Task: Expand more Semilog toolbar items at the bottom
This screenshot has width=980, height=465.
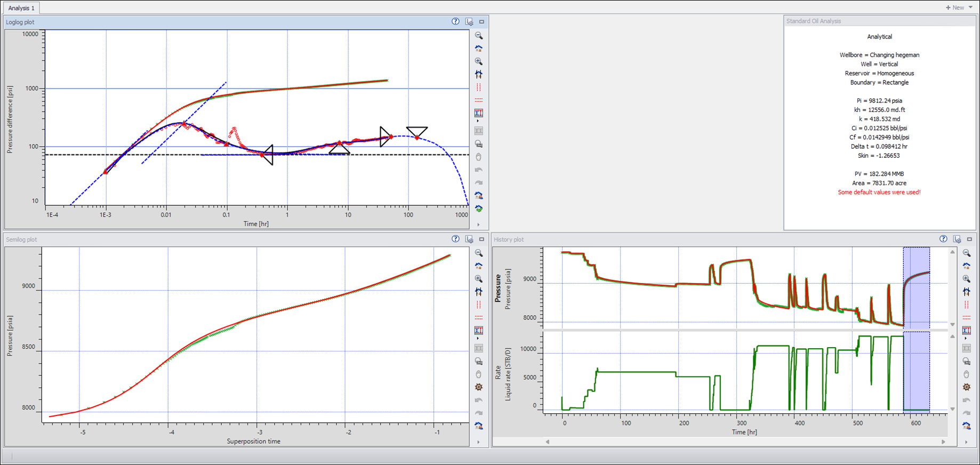Action: (x=478, y=442)
